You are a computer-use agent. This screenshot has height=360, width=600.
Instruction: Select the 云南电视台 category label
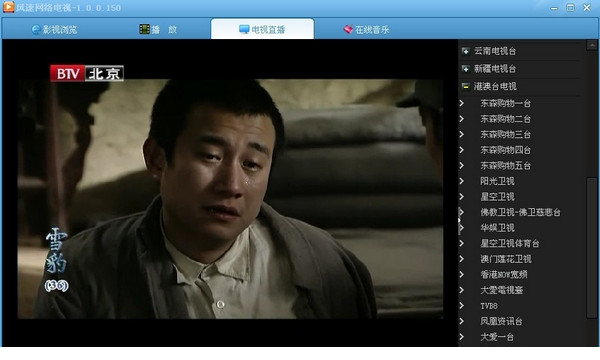[x=495, y=51]
